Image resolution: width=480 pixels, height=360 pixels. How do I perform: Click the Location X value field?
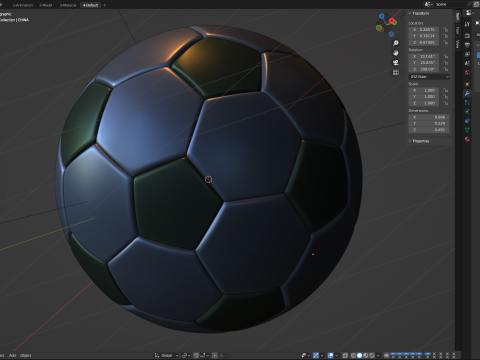click(x=424, y=30)
